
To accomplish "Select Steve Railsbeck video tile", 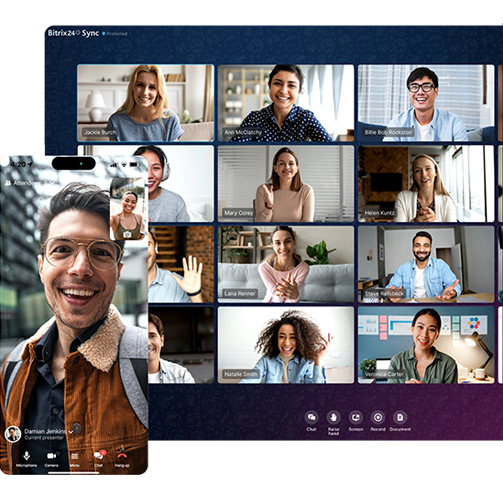I will coord(426,264).
